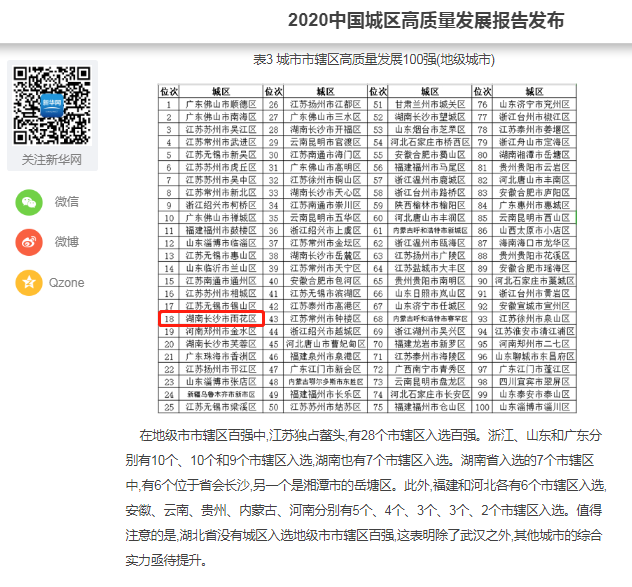
Task: Click table cell 广东佛山市南海区
Action: 221,117
